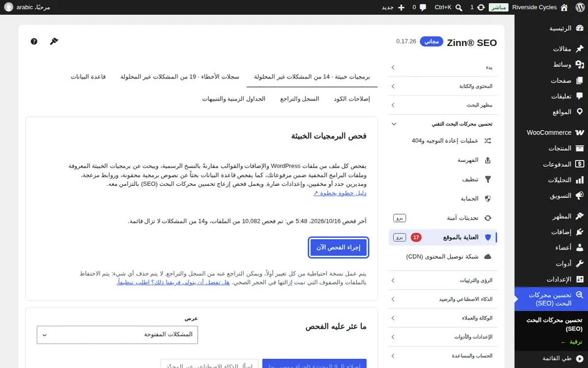Open comments bubble icon in admin bar
Screen dimensions: 588x368
tap(423, 7)
